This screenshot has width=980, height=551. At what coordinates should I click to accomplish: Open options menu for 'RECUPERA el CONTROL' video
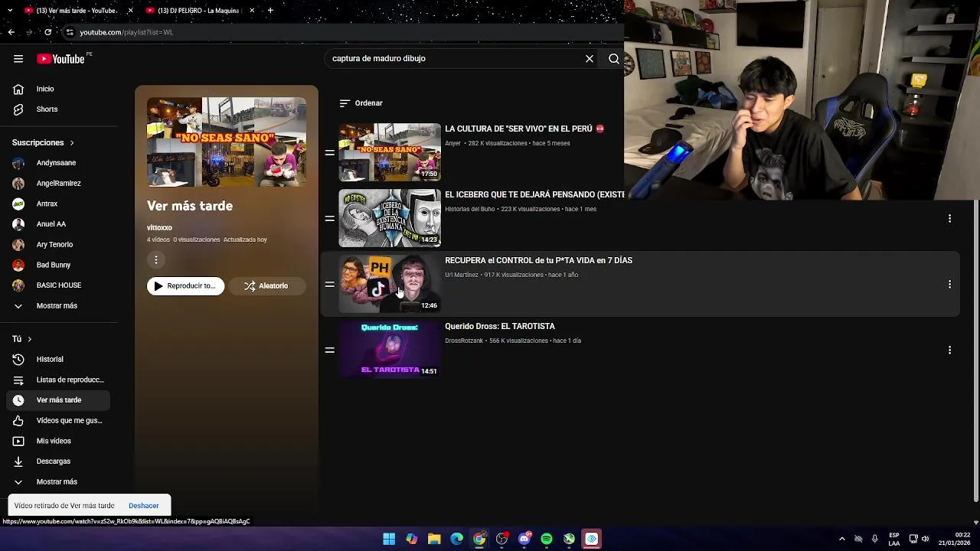[949, 285]
